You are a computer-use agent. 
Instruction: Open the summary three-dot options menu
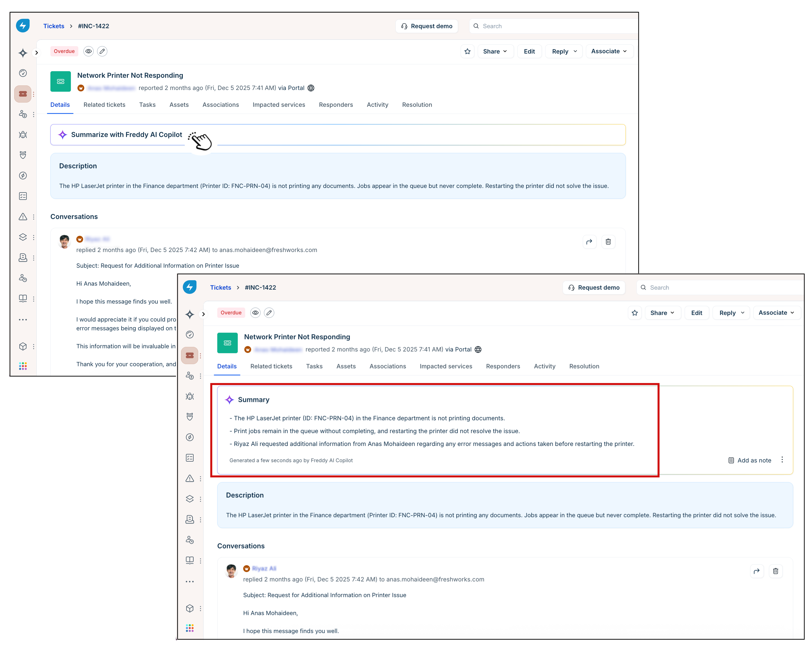[x=782, y=459]
